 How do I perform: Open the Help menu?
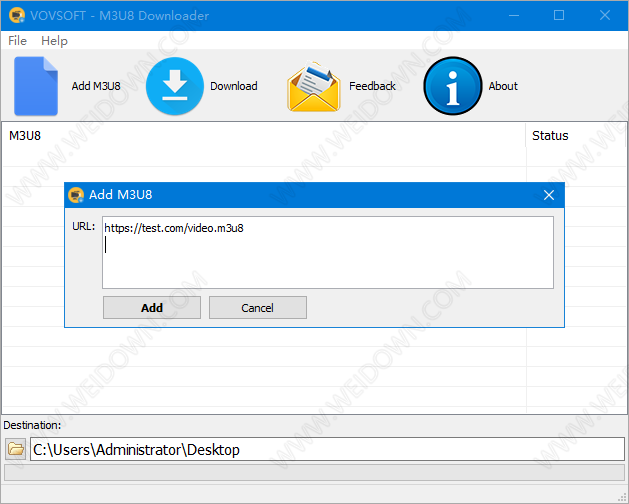click(x=54, y=41)
